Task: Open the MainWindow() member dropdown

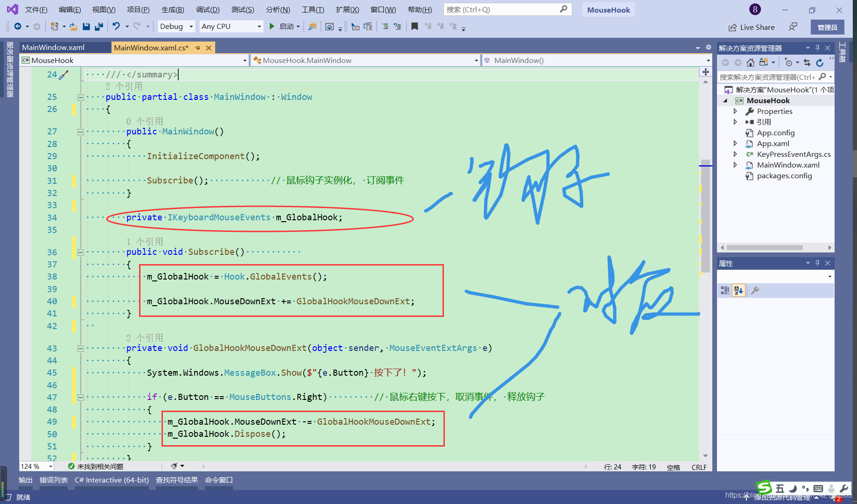Action: click(597, 60)
